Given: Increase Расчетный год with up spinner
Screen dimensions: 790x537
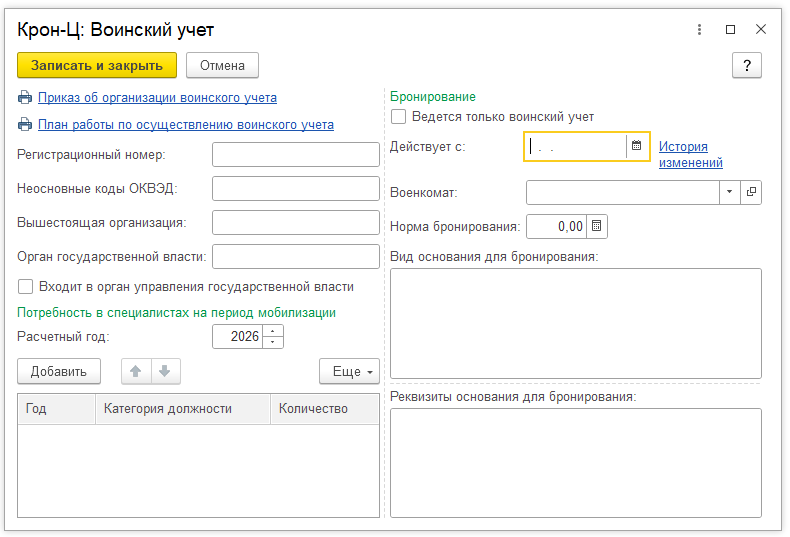Looking at the screenshot, I should [x=273, y=331].
